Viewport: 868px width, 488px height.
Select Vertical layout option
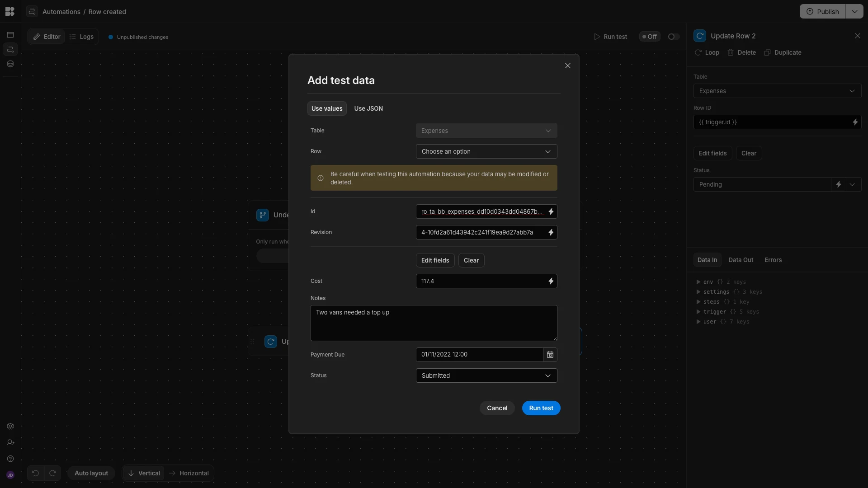[144, 473]
